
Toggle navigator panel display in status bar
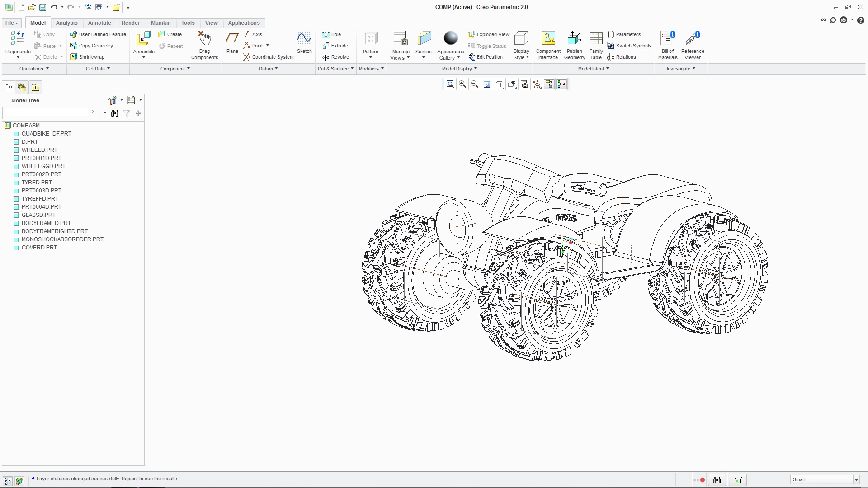tap(8, 481)
